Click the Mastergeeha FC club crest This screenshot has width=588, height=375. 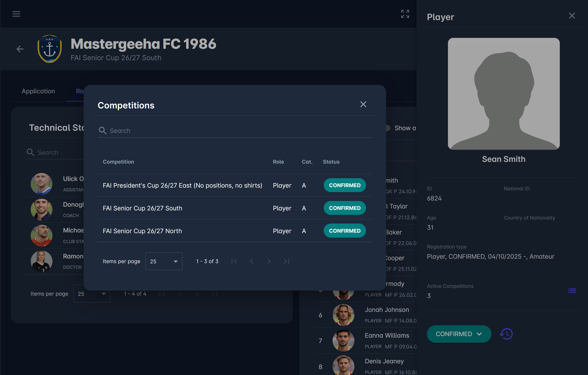coord(49,49)
